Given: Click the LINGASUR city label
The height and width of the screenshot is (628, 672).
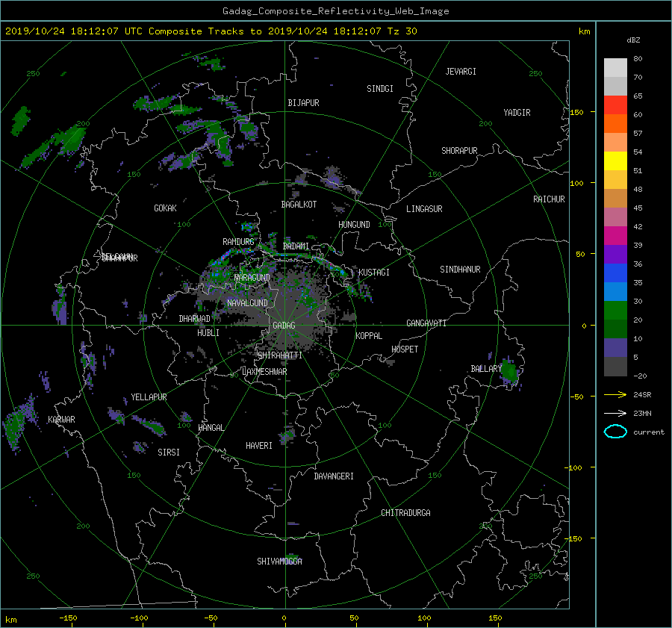Looking at the screenshot, I should tap(424, 209).
